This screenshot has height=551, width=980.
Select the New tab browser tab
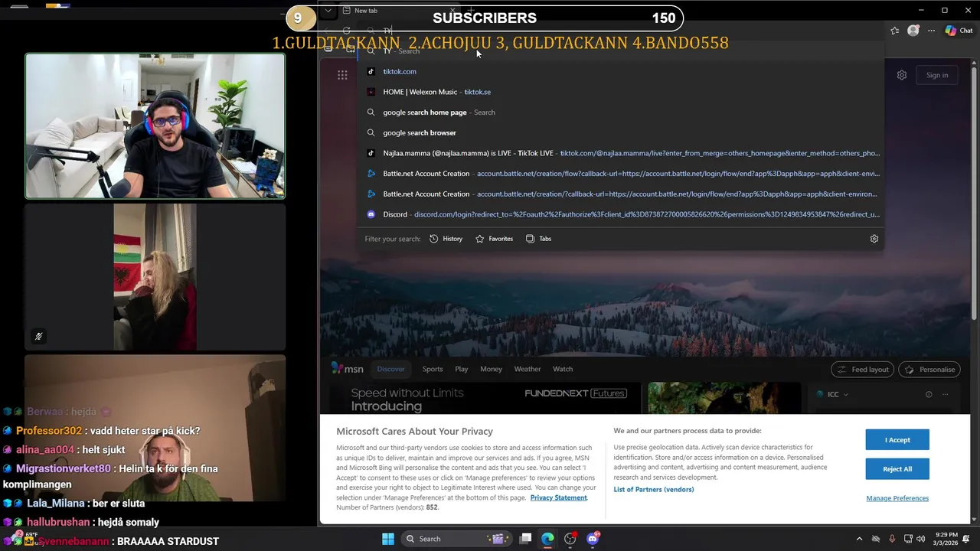(398, 11)
